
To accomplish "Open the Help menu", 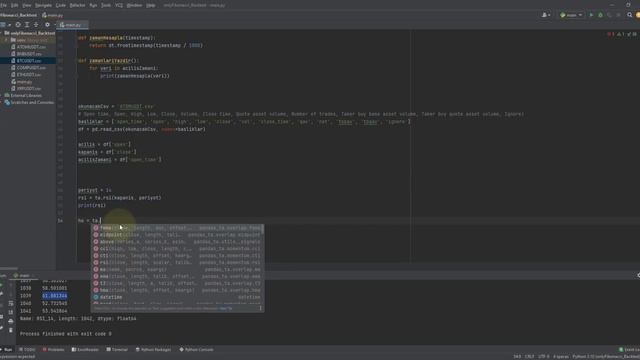I will point(151,5).
